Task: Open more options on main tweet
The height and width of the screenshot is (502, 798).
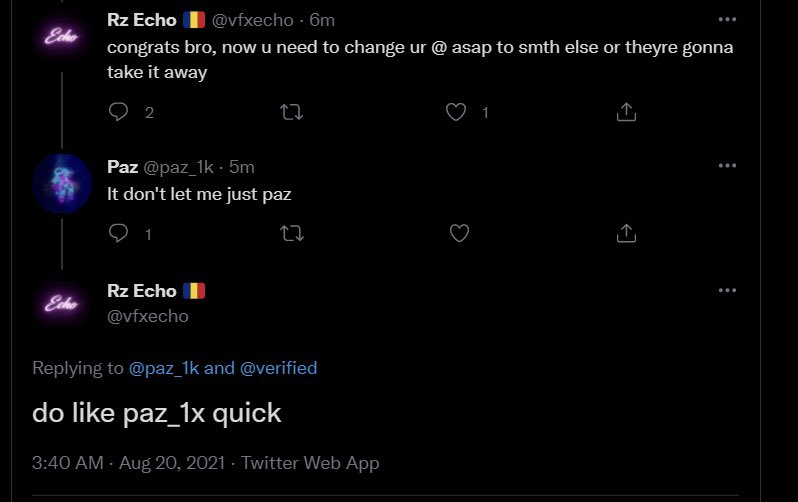Action: [727, 291]
